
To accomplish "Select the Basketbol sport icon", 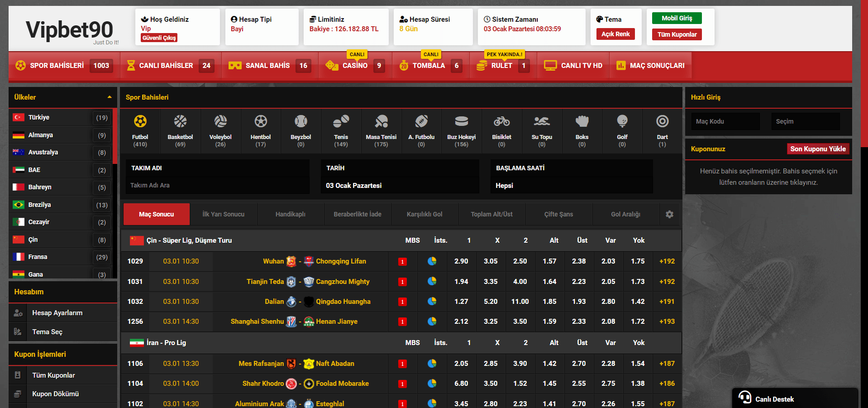I will click(x=180, y=121).
